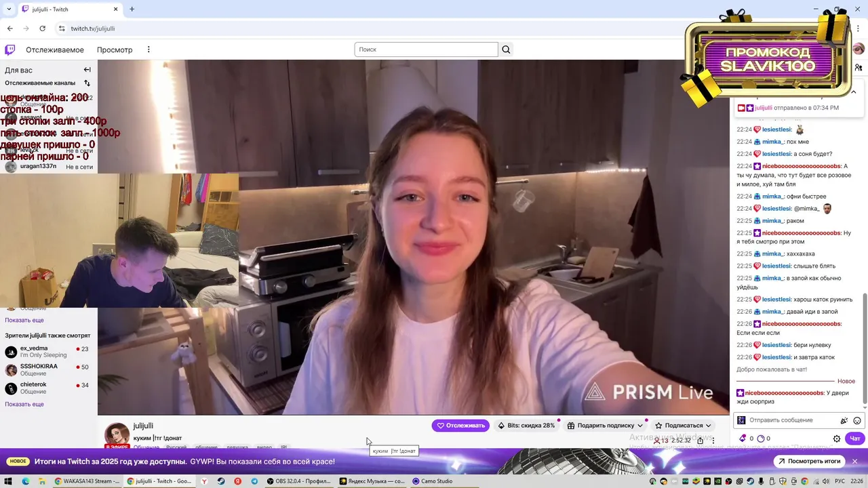Dismiss the Twitch 2025 recap banner
Image resolution: width=868 pixels, height=488 pixels.
[x=855, y=462]
